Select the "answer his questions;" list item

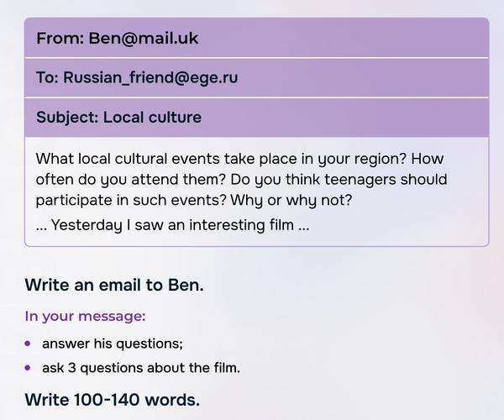click(x=113, y=344)
